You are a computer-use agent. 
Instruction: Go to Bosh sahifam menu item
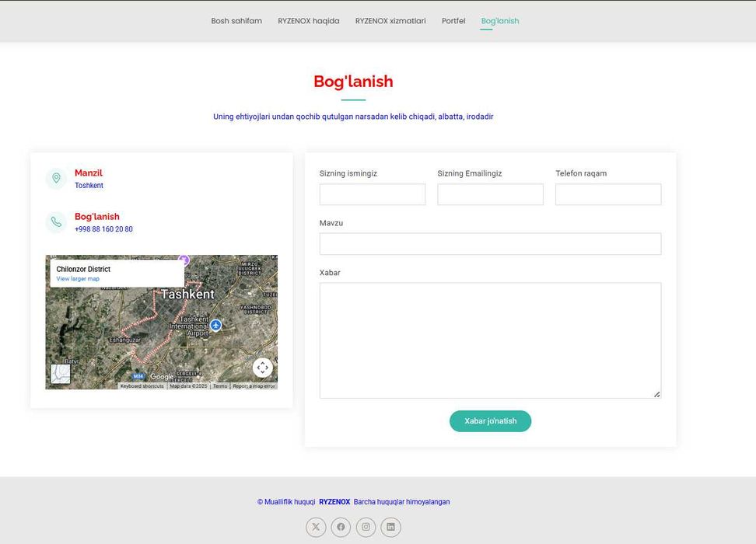[236, 21]
